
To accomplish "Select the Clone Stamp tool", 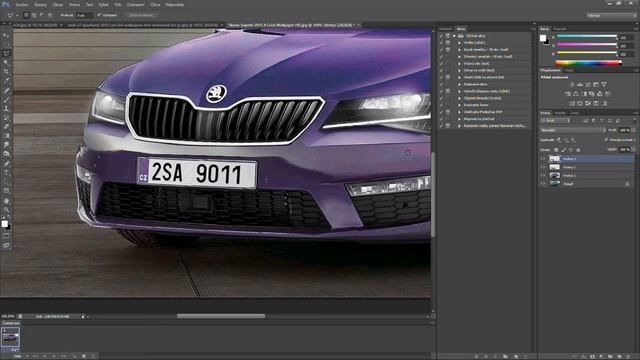I will (x=6, y=109).
